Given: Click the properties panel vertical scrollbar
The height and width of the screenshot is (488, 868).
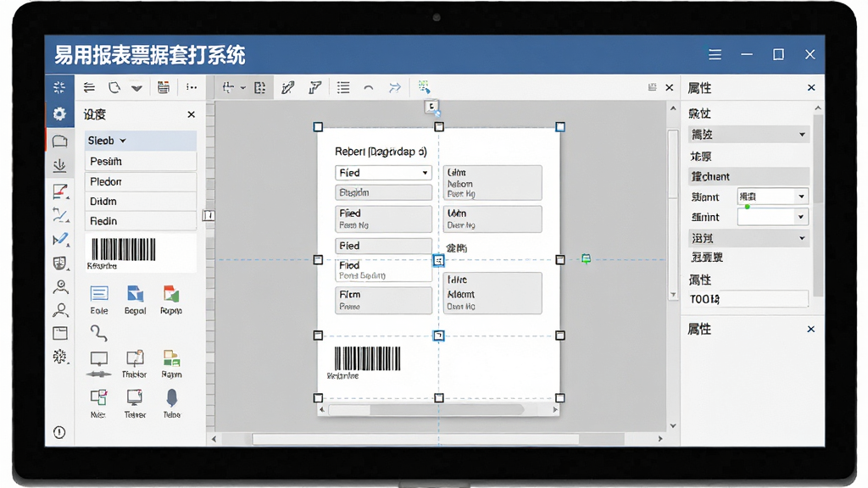Looking at the screenshot, I should tap(818, 203).
